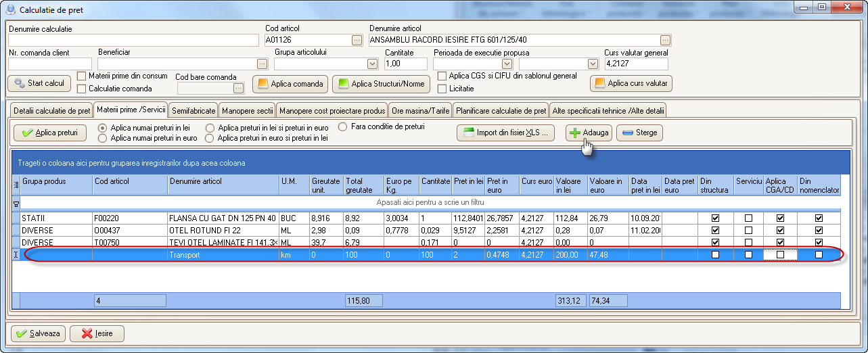Toggle Licitatie checkbox
Image resolution: width=868 pixels, height=353 pixels.
click(442, 89)
